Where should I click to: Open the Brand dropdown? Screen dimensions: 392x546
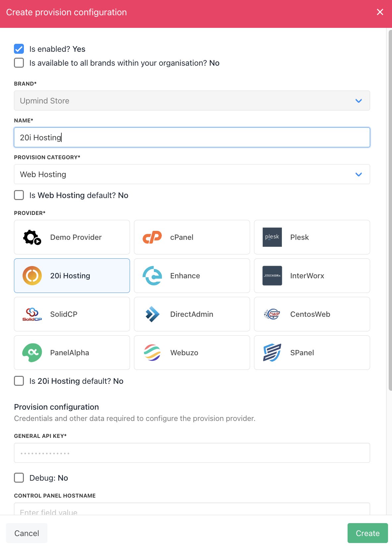192,101
